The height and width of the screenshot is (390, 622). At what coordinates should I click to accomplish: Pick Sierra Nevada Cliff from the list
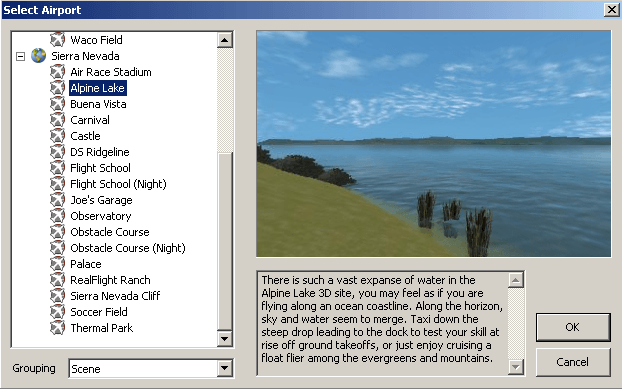115,296
